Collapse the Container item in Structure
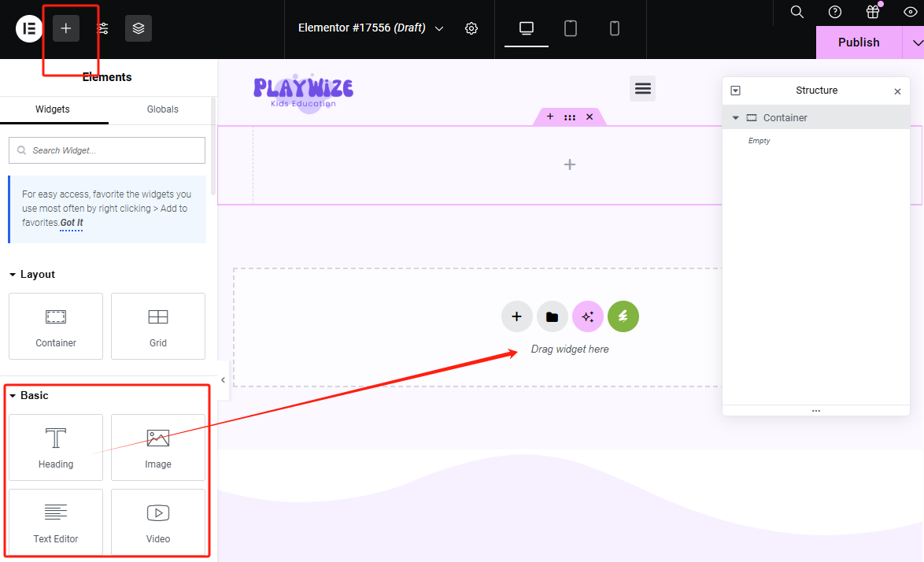Image resolution: width=924 pixels, height=562 pixels. tap(736, 118)
